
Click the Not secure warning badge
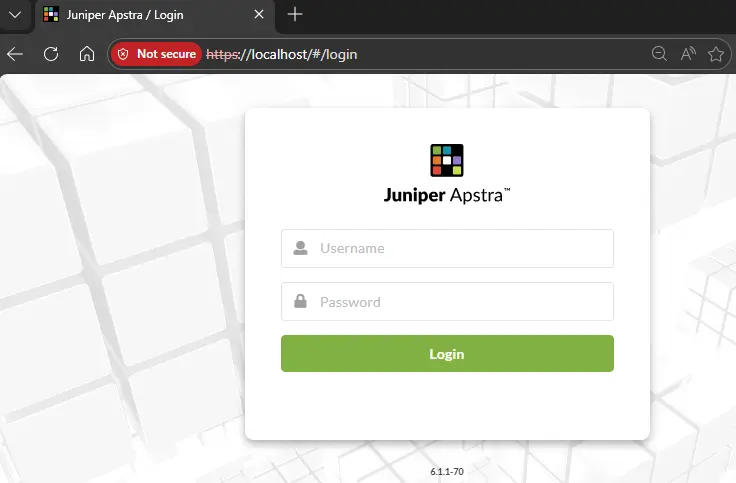[157, 54]
